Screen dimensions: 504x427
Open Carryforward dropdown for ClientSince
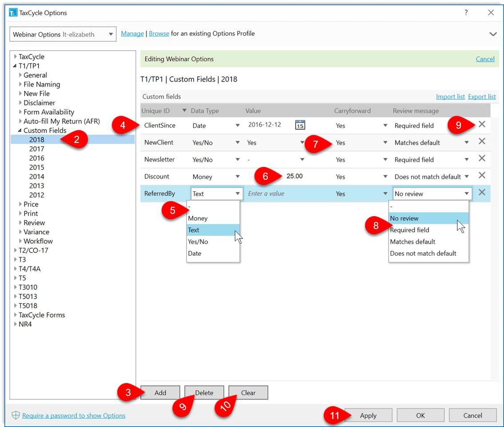pyautogui.click(x=385, y=126)
